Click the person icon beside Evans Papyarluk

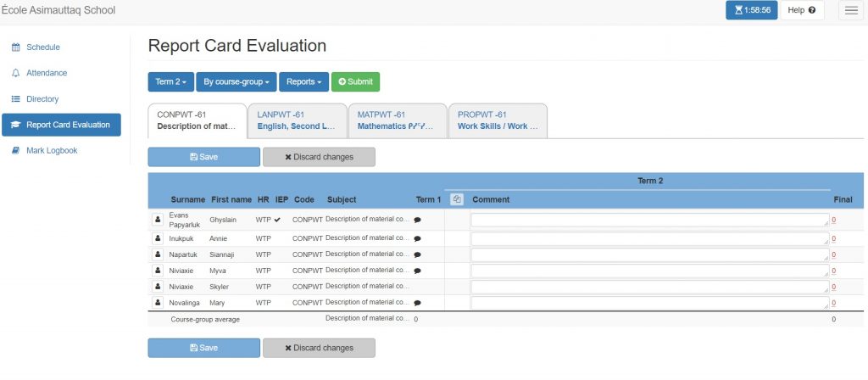[x=158, y=220]
